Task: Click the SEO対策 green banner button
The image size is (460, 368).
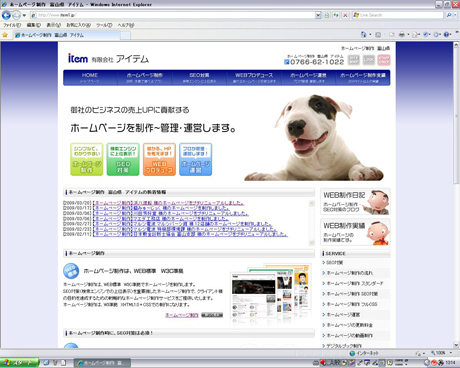Action: pyautogui.click(x=123, y=159)
